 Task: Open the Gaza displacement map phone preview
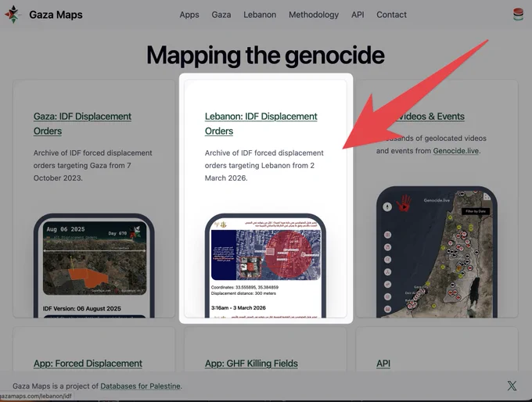pyautogui.click(x=94, y=266)
